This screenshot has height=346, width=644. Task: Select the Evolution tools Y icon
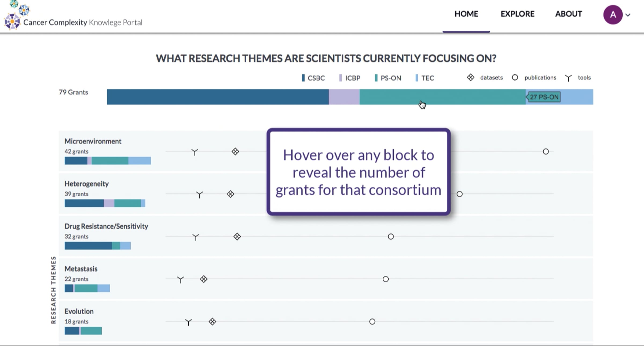click(x=188, y=322)
